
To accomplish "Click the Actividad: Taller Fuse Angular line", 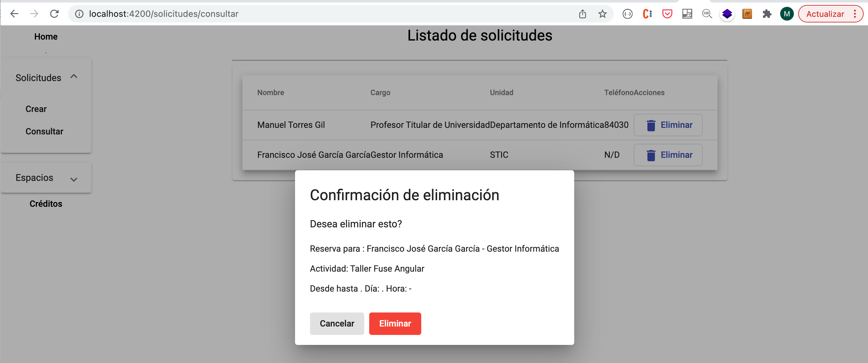I will (x=367, y=269).
